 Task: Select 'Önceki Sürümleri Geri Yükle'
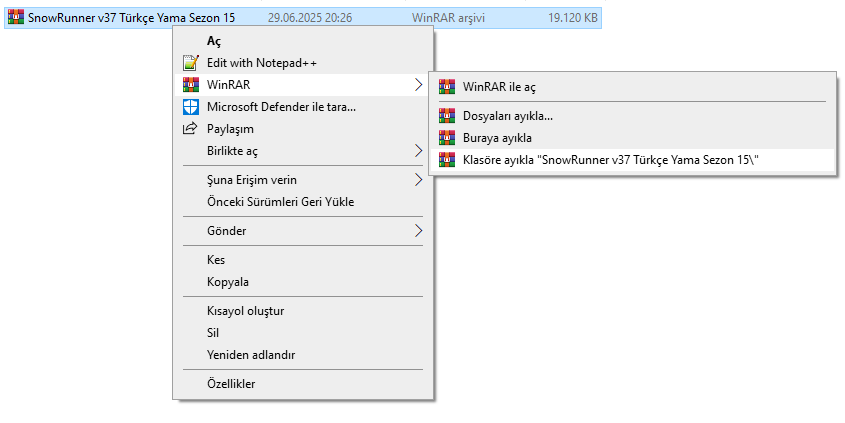coord(280,202)
